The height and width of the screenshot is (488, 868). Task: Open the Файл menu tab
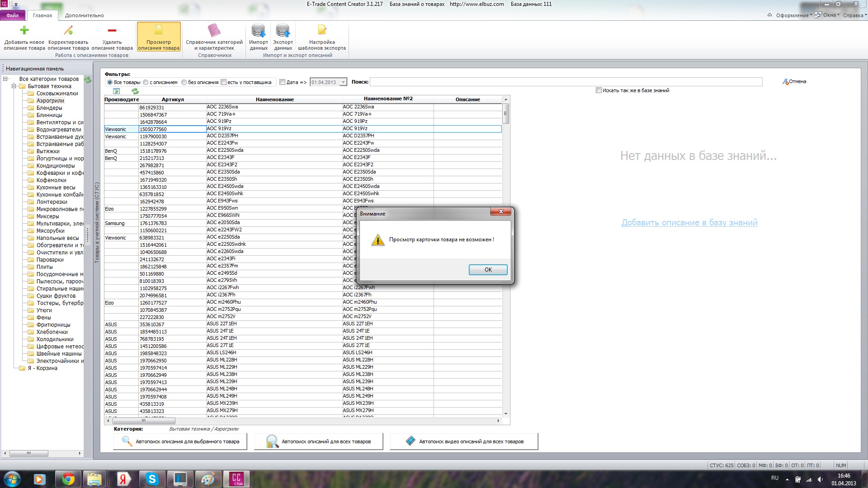click(13, 15)
